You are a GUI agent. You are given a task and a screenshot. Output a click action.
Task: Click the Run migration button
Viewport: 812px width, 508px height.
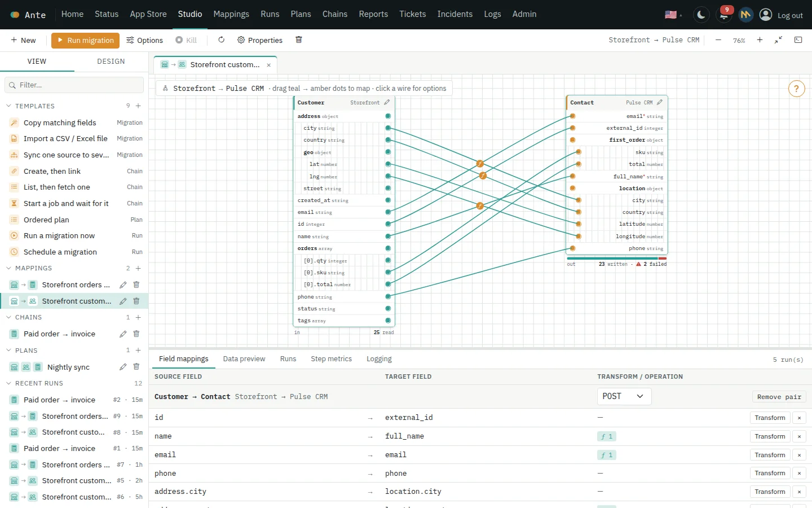click(x=85, y=40)
